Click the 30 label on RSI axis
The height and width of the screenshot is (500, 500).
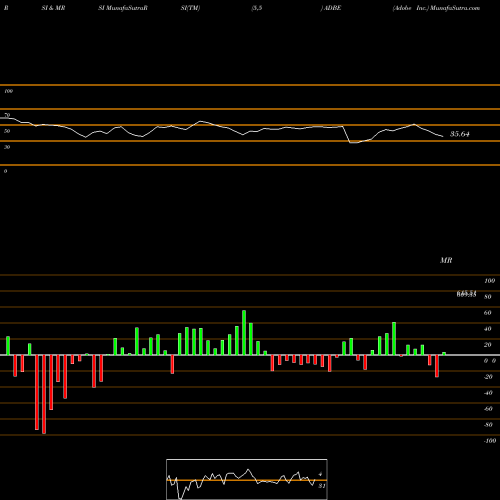(7, 147)
